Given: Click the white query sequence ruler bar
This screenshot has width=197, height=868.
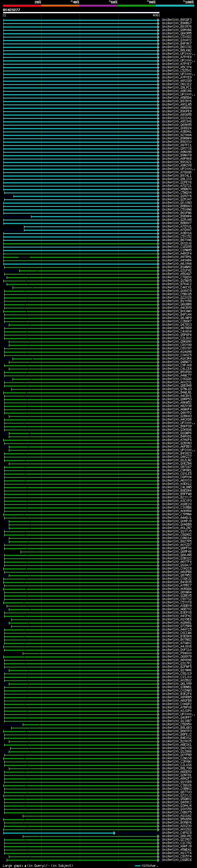Looking at the screenshot, I should (81, 12).
